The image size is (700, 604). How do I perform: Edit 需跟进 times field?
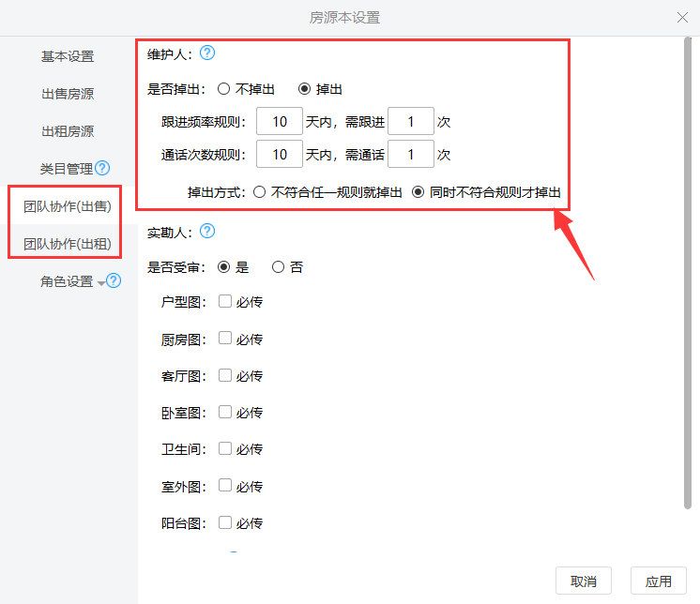(x=411, y=121)
